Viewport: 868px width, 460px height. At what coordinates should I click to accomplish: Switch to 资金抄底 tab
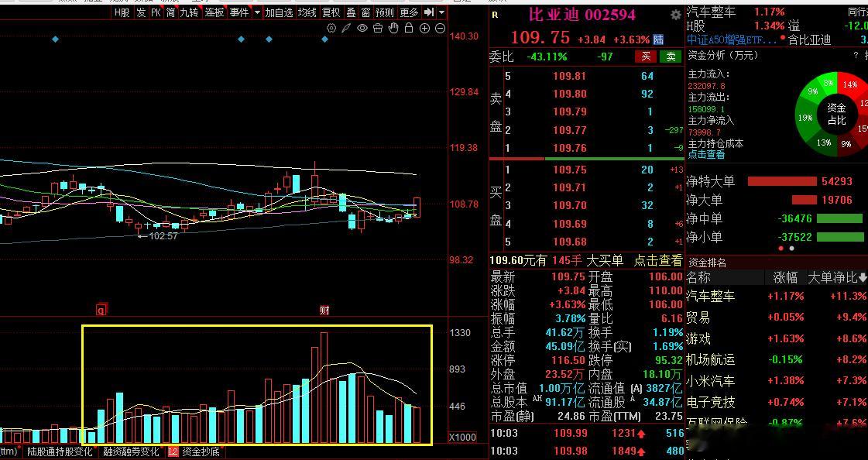201,451
